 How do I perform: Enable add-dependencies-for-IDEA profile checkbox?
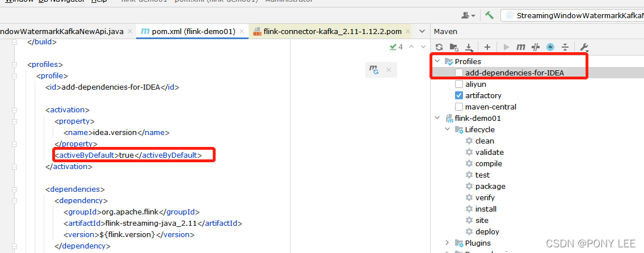459,73
